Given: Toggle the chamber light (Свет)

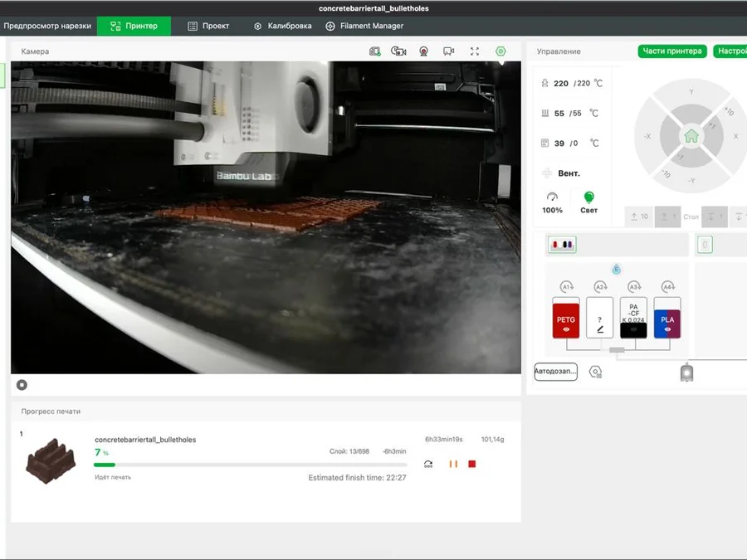Looking at the screenshot, I should pos(588,202).
